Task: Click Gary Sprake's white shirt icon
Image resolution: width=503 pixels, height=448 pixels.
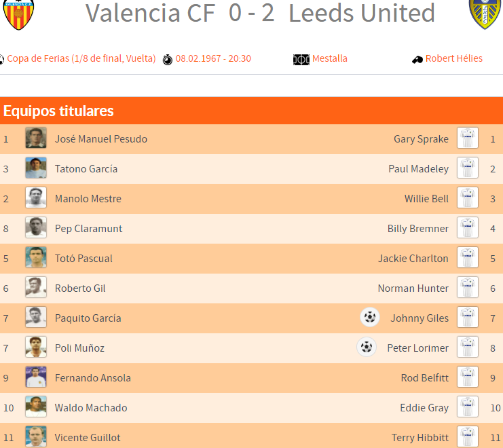Action: click(x=467, y=138)
